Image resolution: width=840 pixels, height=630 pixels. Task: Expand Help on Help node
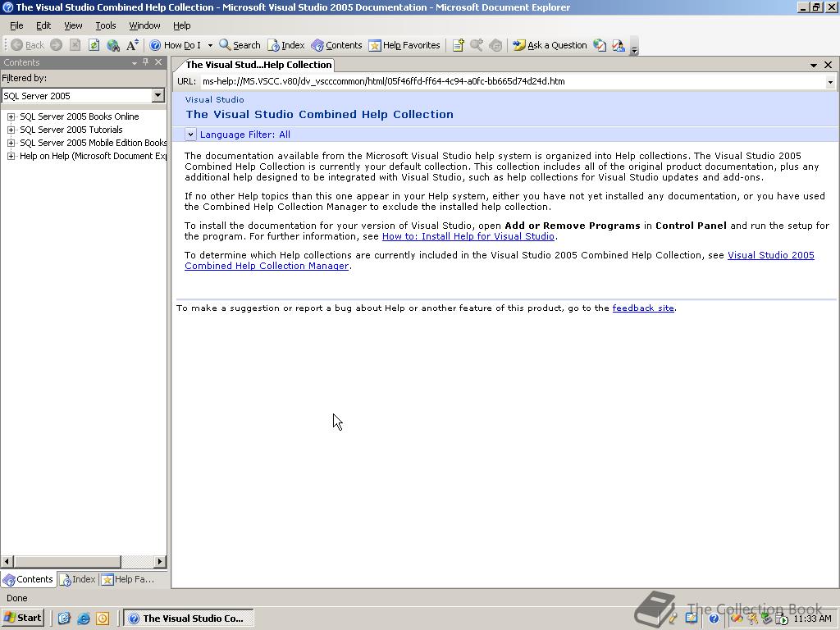coord(11,156)
